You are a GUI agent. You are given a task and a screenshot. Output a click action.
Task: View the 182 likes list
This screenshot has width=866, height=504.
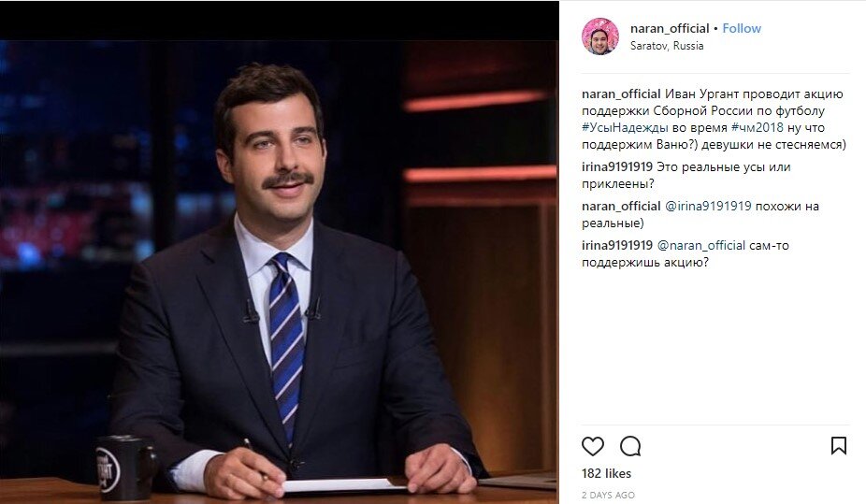pyautogui.click(x=606, y=474)
